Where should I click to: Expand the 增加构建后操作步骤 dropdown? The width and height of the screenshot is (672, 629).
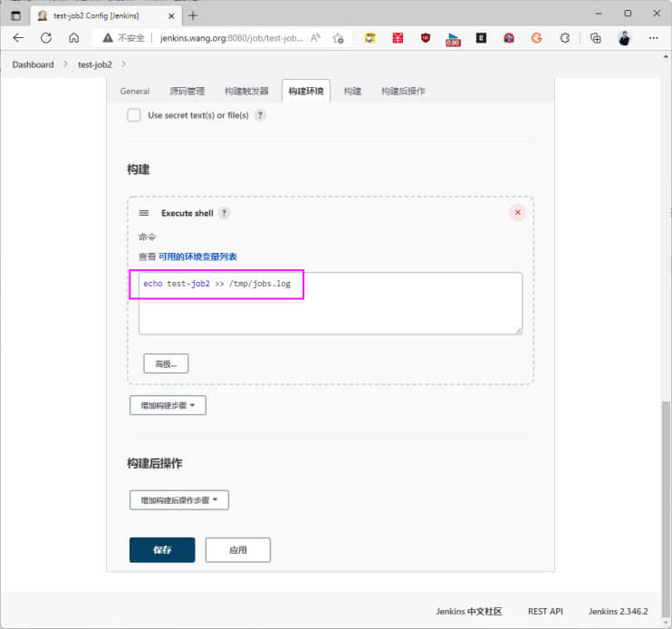pos(179,500)
